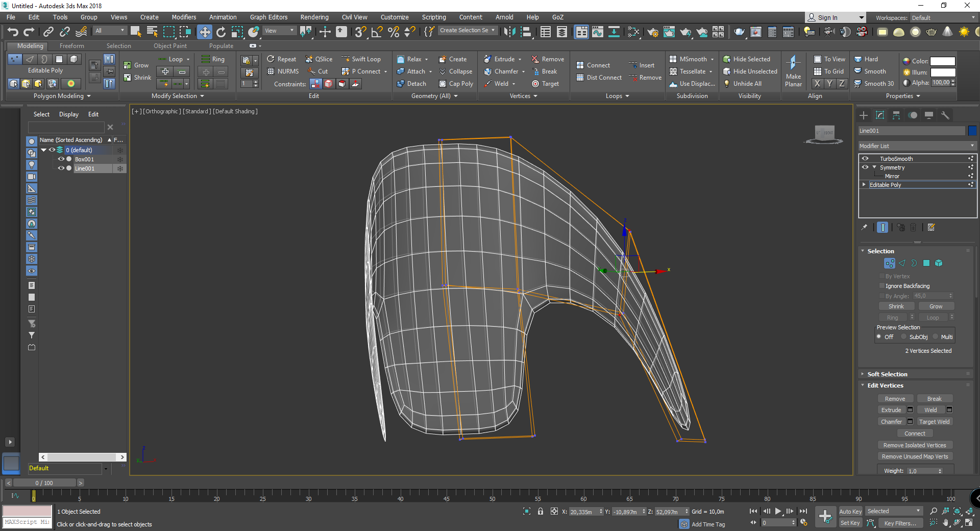Select the SubObj preview selection radio
The height and width of the screenshot is (531, 980).
904,336
